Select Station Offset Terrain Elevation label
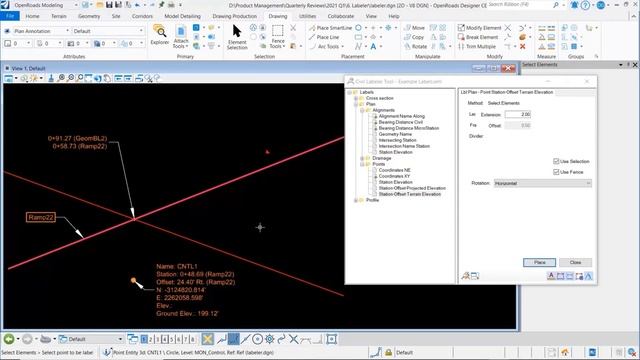 pyautogui.click(x=410, y=194)
